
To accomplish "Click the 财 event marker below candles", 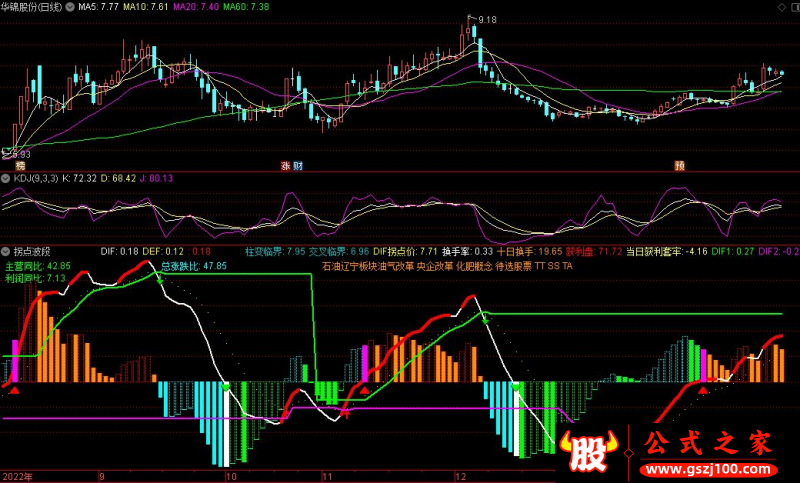I will [298, 166].
